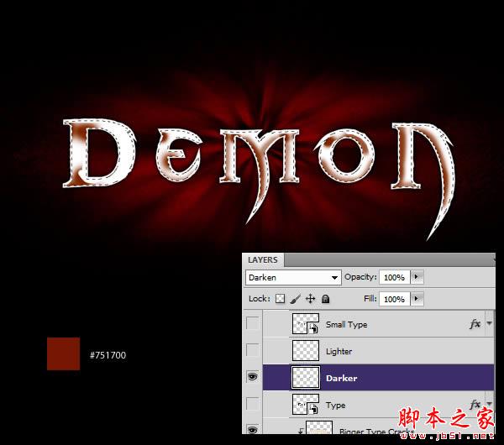This screenshot has height=445, width=504.
Task: Click the Bigger Type Cracks layer thumbnail
Action: coord(319,427)
